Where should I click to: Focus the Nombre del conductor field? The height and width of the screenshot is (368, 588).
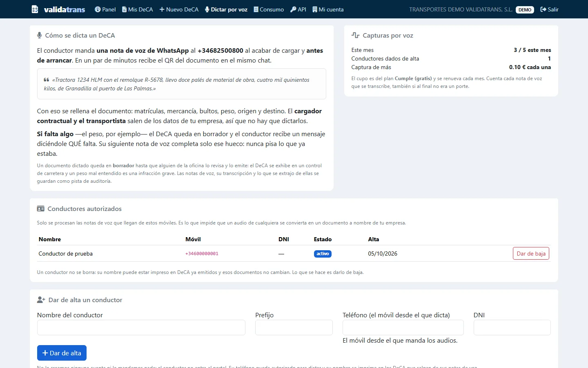pos(141,328)
